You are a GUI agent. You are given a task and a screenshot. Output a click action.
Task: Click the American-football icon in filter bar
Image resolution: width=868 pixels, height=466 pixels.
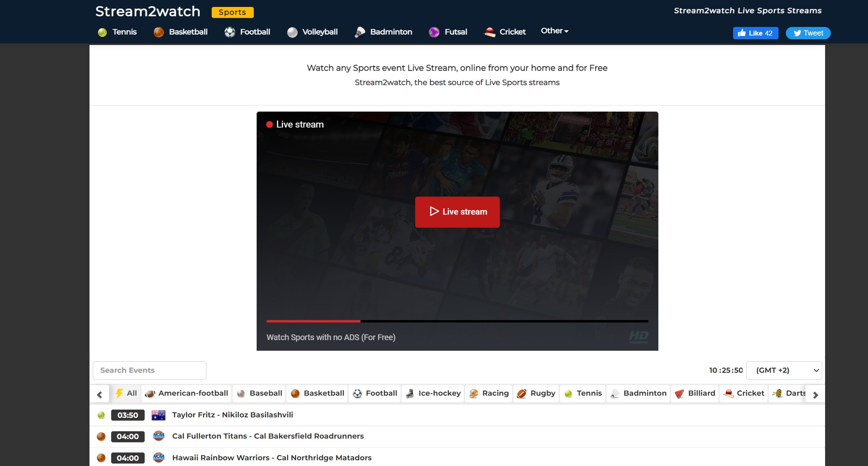coord(150,394)
